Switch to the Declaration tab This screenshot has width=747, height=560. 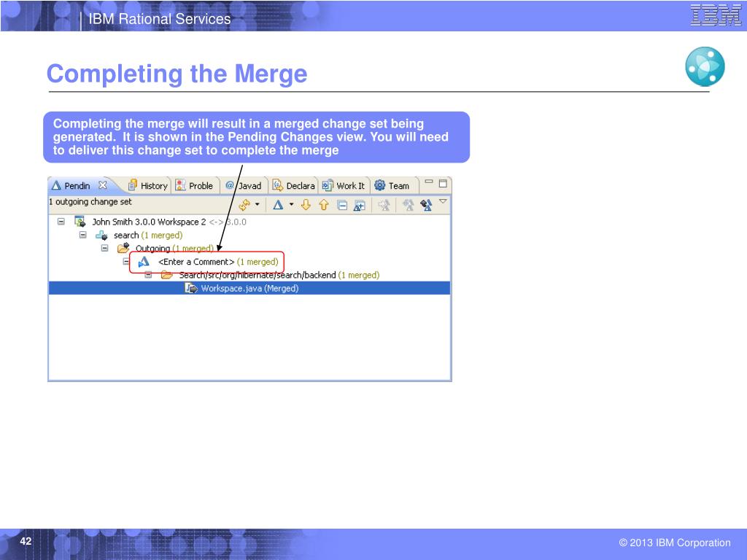pos(293,186)
